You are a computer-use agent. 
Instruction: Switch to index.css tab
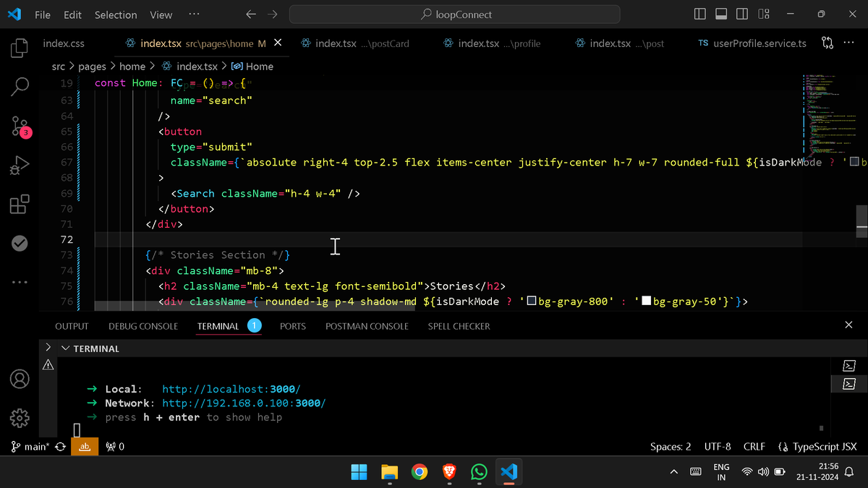64,43
